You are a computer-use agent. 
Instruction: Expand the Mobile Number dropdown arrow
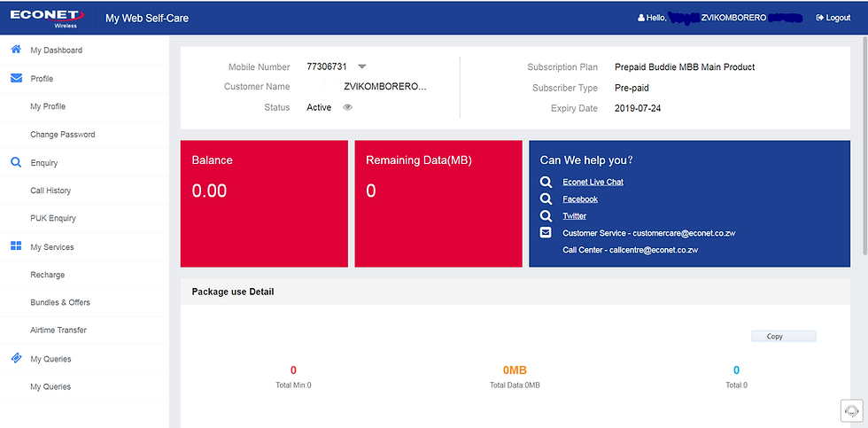(362, 66)
